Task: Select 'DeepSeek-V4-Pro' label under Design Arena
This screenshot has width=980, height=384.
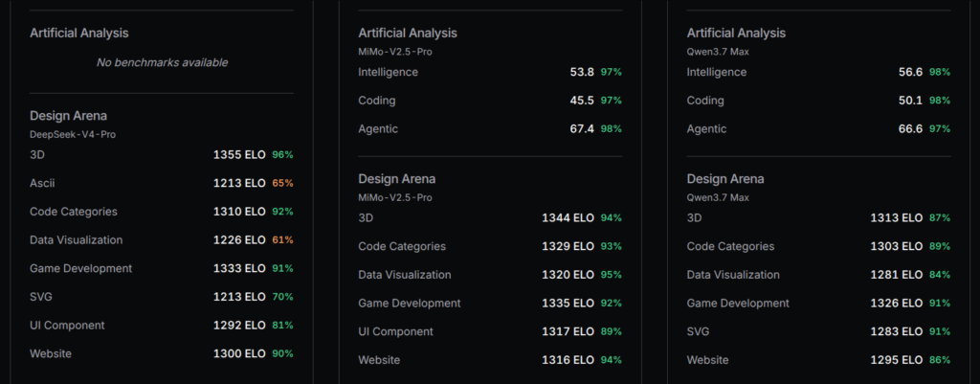Action: coord(73,134)
